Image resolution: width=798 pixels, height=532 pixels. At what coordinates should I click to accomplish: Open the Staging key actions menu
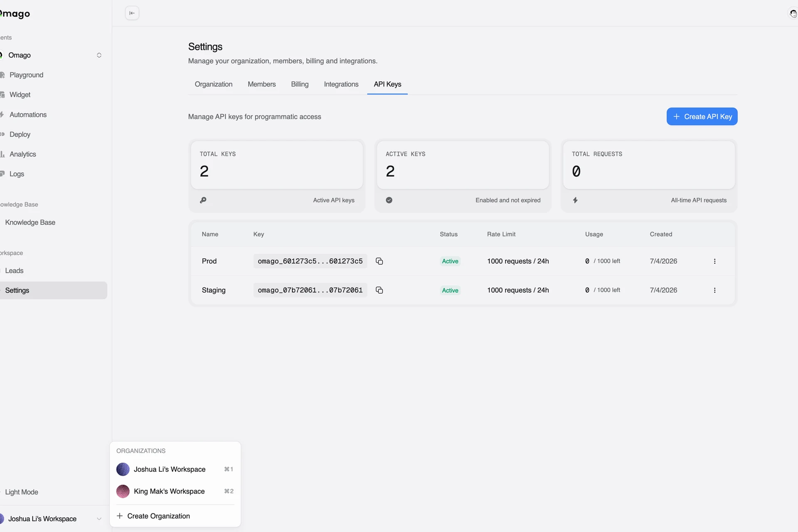point(714,290)
